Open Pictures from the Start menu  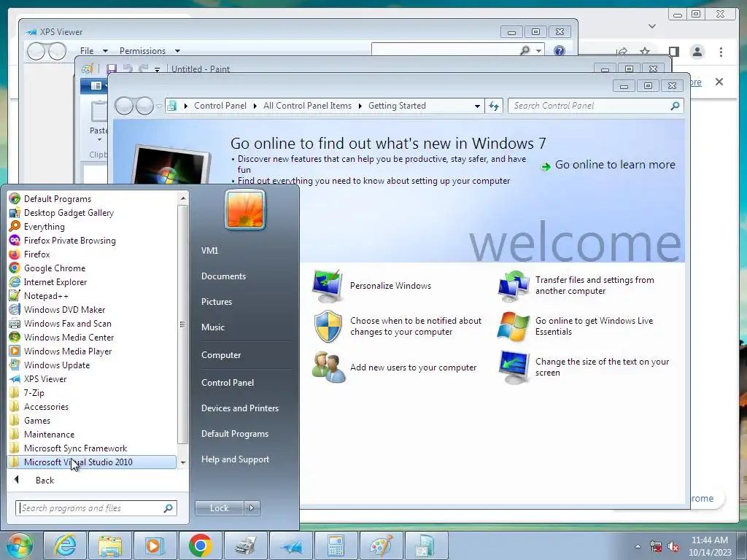point(216,302)
